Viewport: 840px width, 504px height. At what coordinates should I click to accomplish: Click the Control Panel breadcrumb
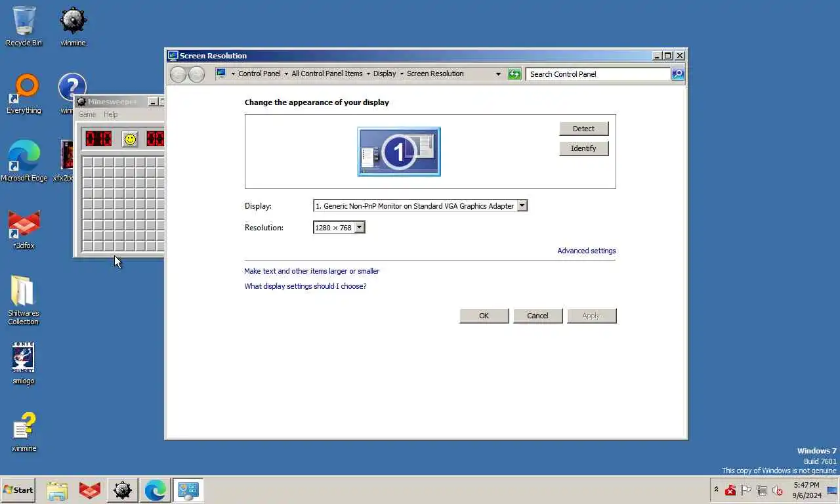click(259, 74)
